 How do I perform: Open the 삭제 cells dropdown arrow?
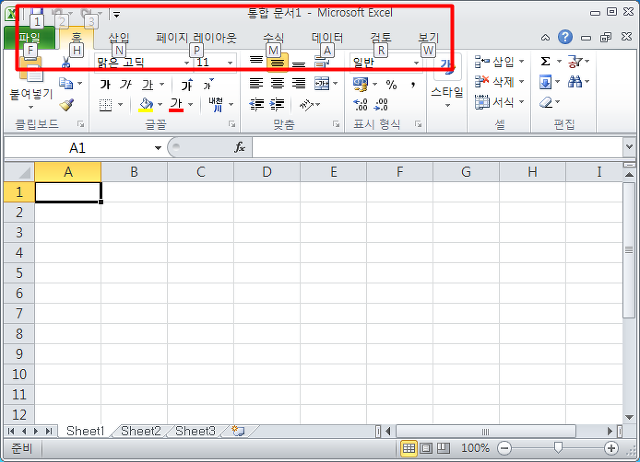coord(521,82)
